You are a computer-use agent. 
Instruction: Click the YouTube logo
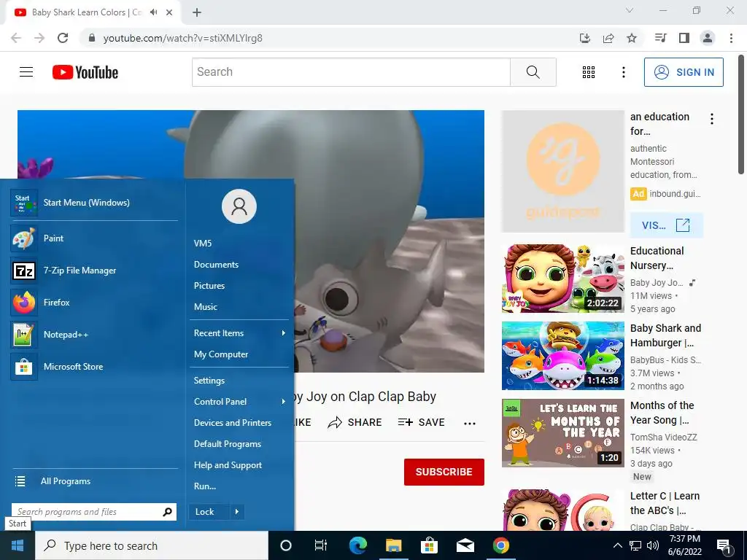coord(85,72)
